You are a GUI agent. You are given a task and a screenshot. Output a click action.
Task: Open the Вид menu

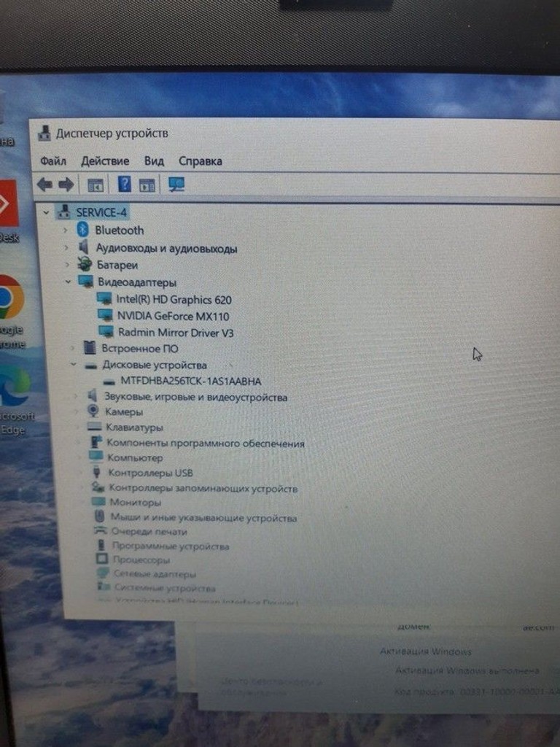point(154,161)
